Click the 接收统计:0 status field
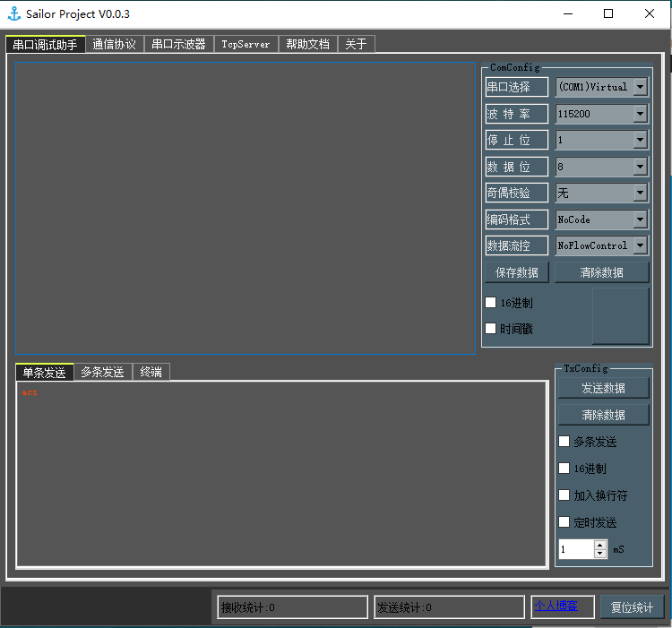Screen dimensions: 672x628 292,607
